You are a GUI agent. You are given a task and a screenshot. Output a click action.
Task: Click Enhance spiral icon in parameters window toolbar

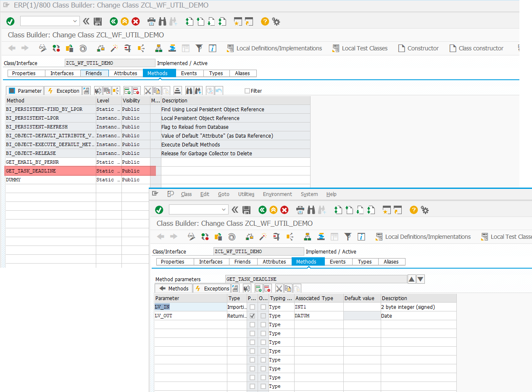[232, 237]
